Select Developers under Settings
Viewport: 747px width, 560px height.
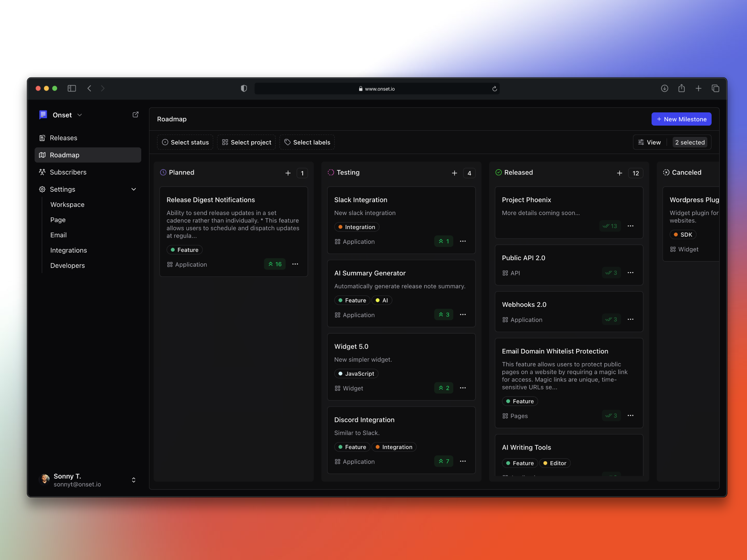tap(67, 266)
